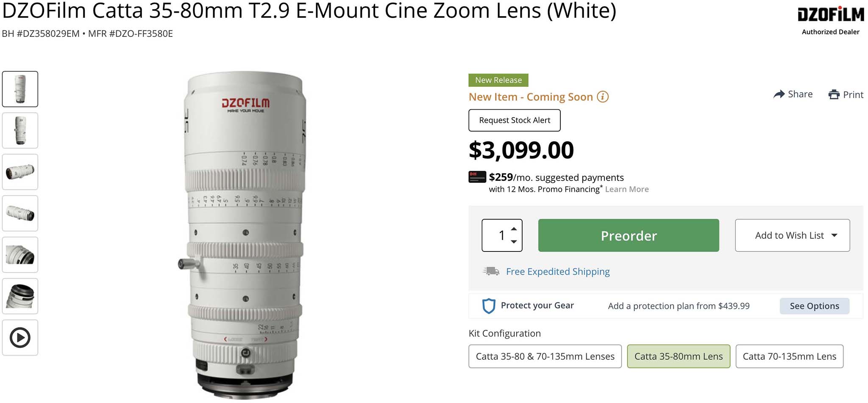868x403 pixels.
Task: Click the Share arrow icon
Action: click(779, 94)
